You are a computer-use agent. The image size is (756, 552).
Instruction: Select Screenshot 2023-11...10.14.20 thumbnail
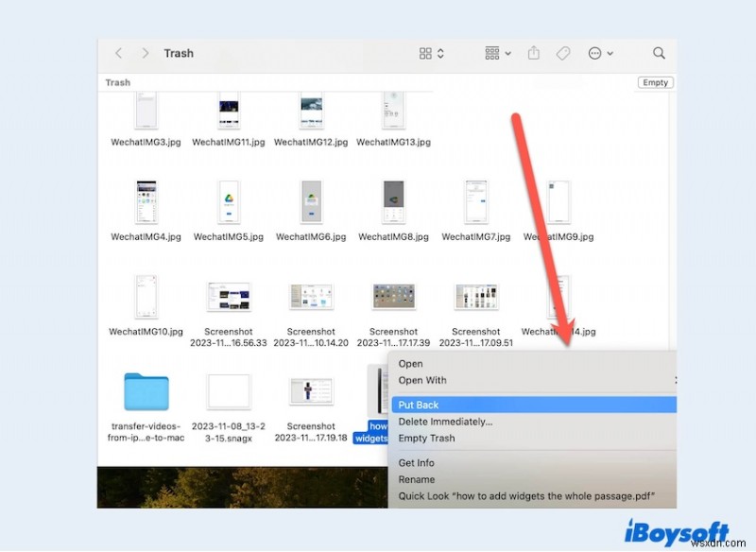tap(311, 297)
